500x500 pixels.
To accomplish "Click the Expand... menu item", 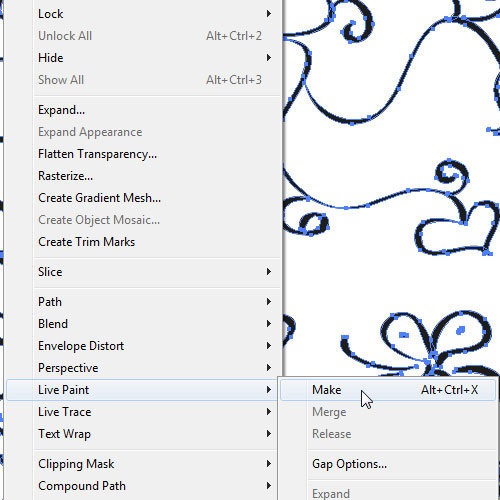I will (x=157, y=110).
